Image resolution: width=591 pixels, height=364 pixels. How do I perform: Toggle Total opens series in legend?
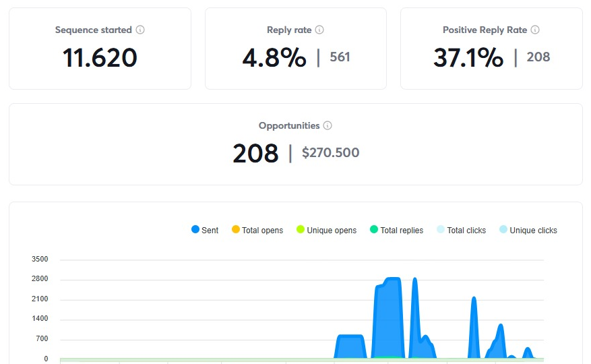point(257,230)
